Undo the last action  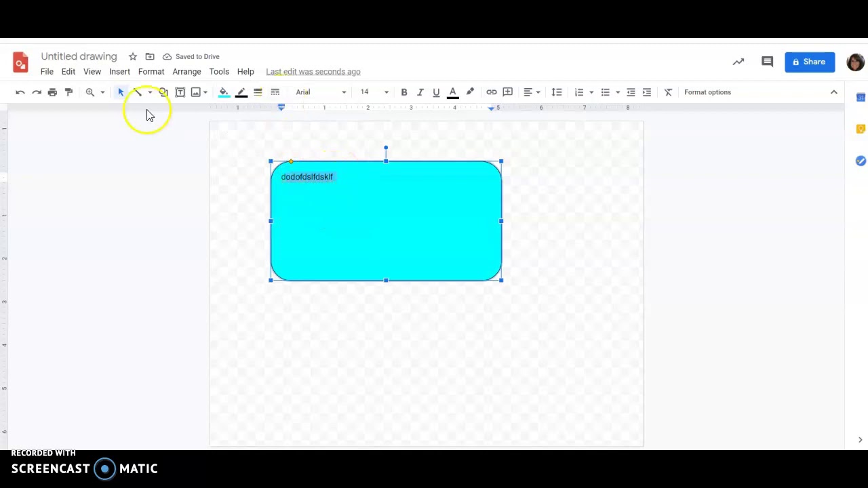(20, 92)
